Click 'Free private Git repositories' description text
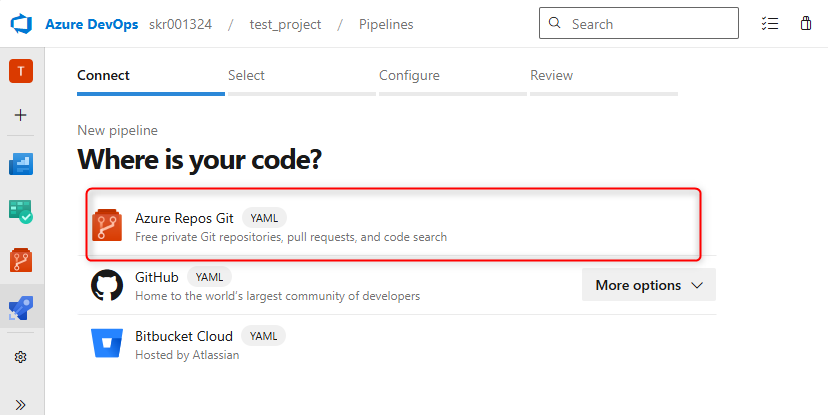Screen dimensions: 828x415 click(291, 237)
